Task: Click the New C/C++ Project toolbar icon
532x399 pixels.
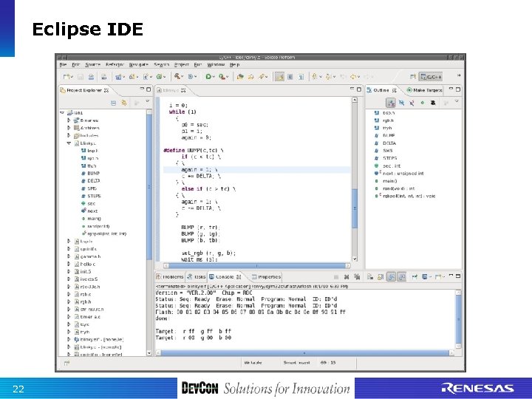Action: pos(118,77)
